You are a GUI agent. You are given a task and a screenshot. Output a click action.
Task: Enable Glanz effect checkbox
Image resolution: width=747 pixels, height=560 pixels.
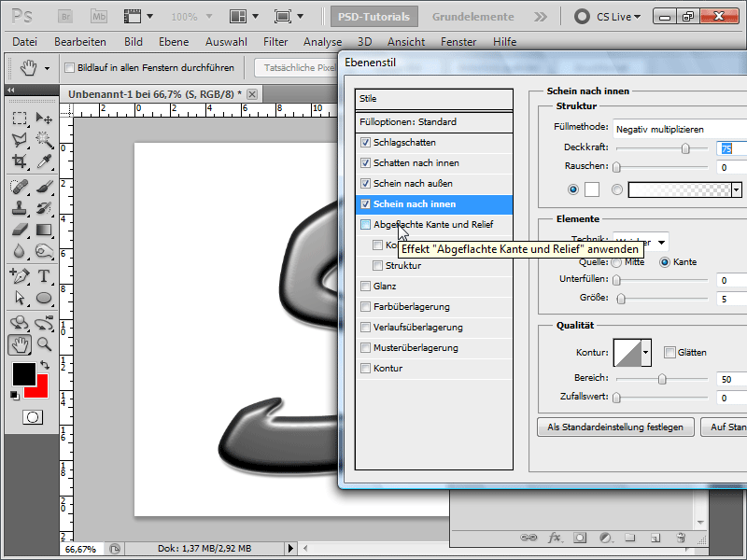365,286
